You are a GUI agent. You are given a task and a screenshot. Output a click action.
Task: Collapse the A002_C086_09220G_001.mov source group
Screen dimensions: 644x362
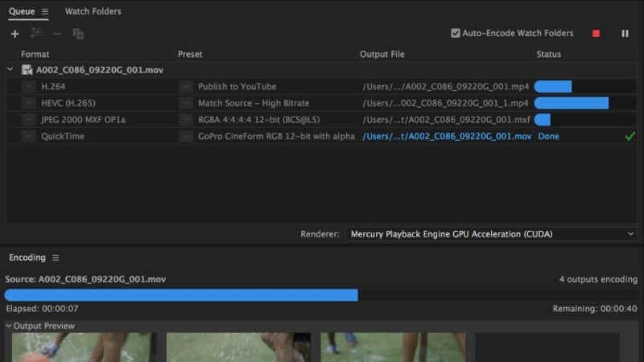coord(10,69)
